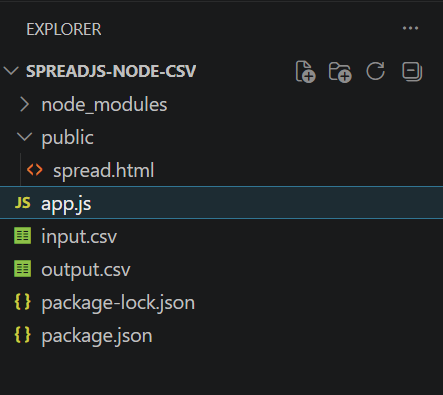Create a new file in the explorer
The height and width of the screenshot is (395, 443).
305,71
